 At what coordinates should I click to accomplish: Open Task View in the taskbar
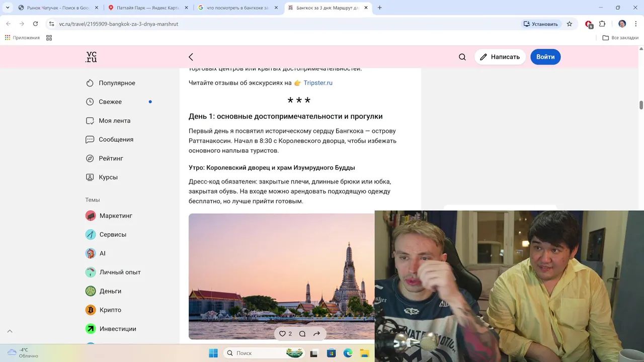pyautogui.click(x=314, y=353)
